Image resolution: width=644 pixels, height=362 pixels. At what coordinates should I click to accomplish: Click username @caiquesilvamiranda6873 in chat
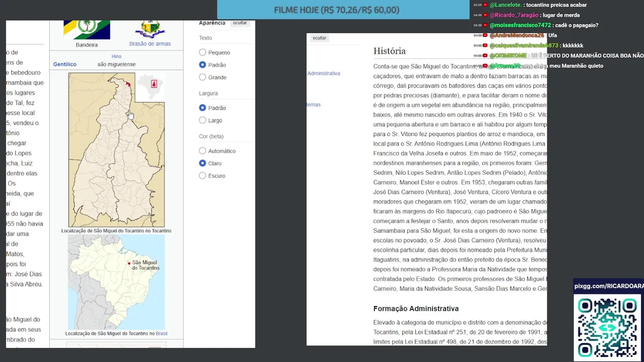[524, 45]
